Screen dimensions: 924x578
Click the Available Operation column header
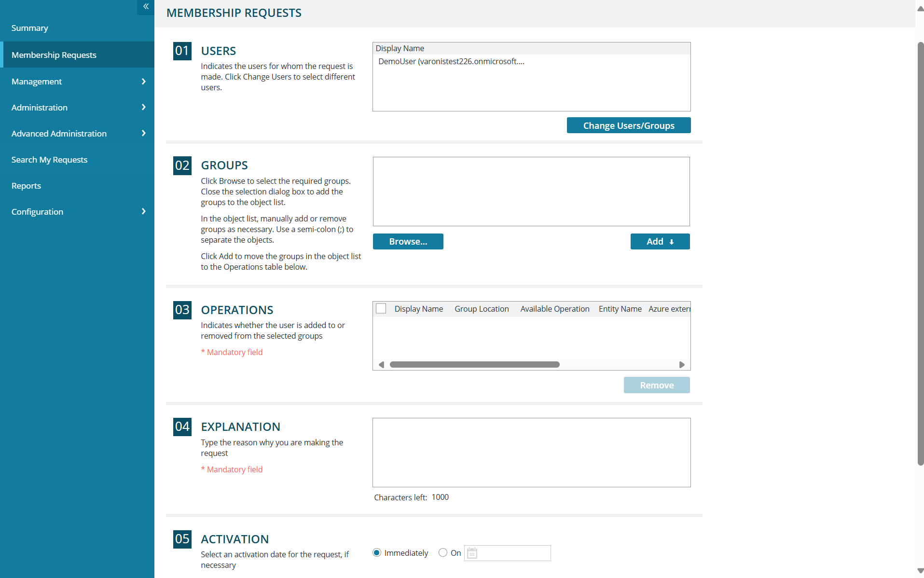(555, 309)
